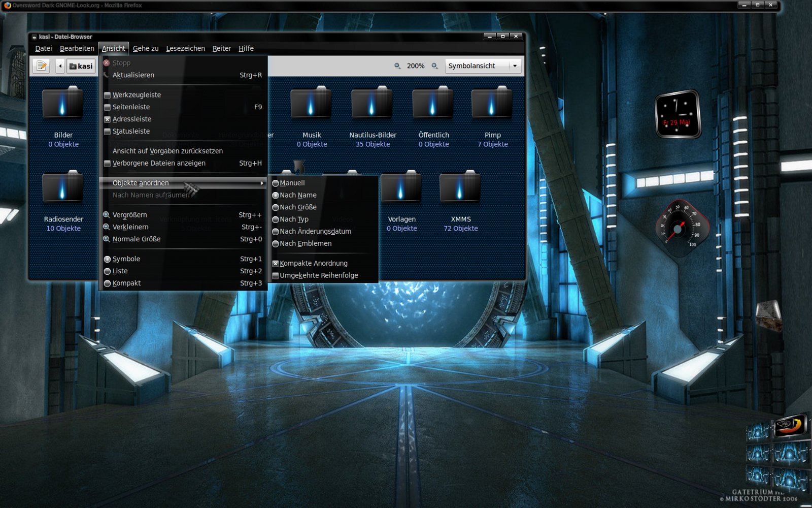Click the kasi location button
Screen dimensions: 812x508
pyautogui.click(x=81, y=66)
